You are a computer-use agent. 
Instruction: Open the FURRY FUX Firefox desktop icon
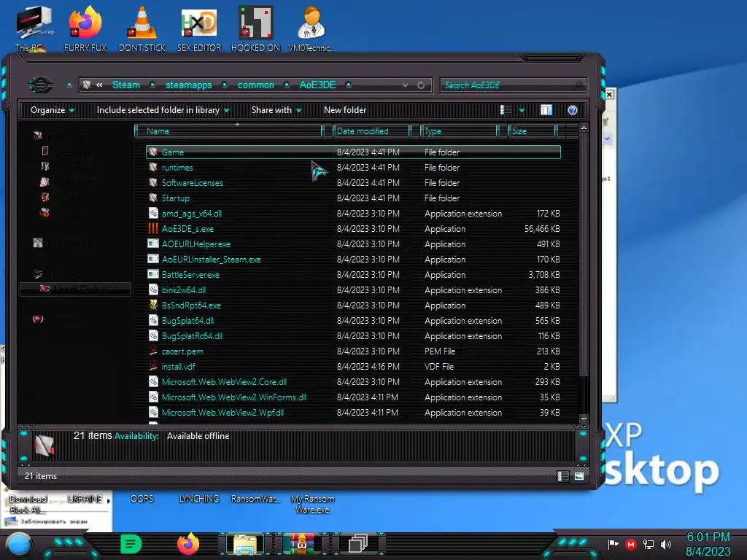click(85, 28)
